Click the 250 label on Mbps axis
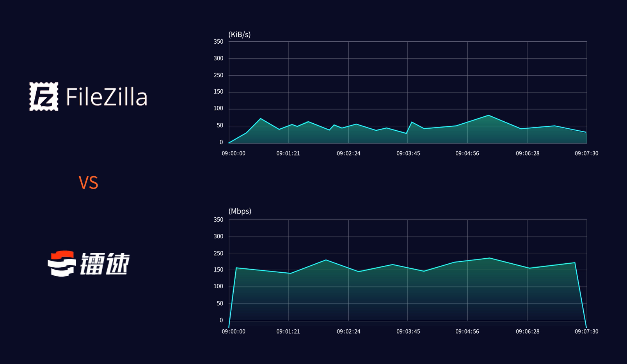Image resolution: width=627 pixels, height=364 pixels. point(218,253)
